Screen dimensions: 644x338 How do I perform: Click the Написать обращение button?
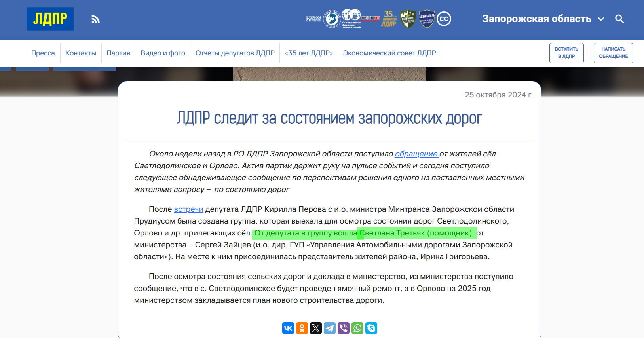click(x=613, y=53)
